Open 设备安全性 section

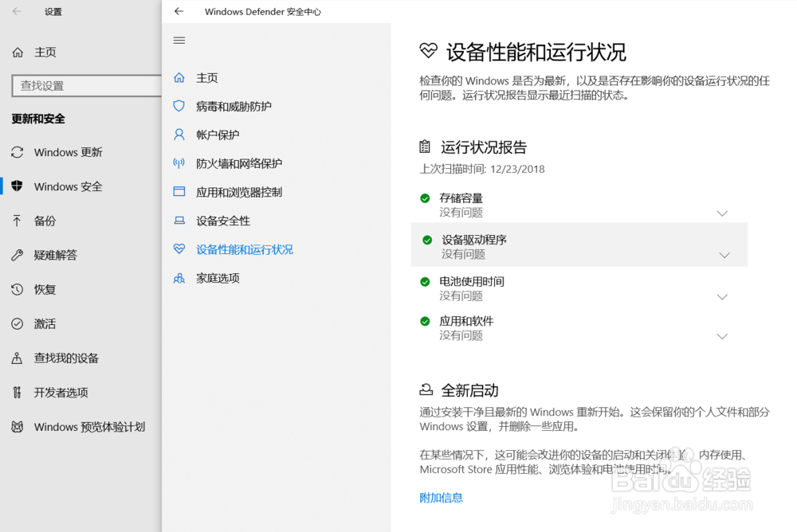223,221
